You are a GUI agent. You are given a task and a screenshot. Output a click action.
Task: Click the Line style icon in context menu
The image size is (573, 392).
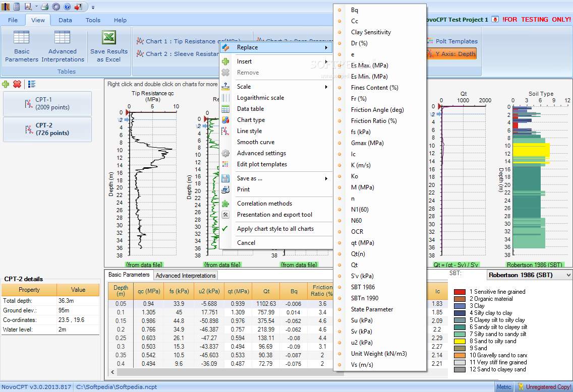pos(225,131)
